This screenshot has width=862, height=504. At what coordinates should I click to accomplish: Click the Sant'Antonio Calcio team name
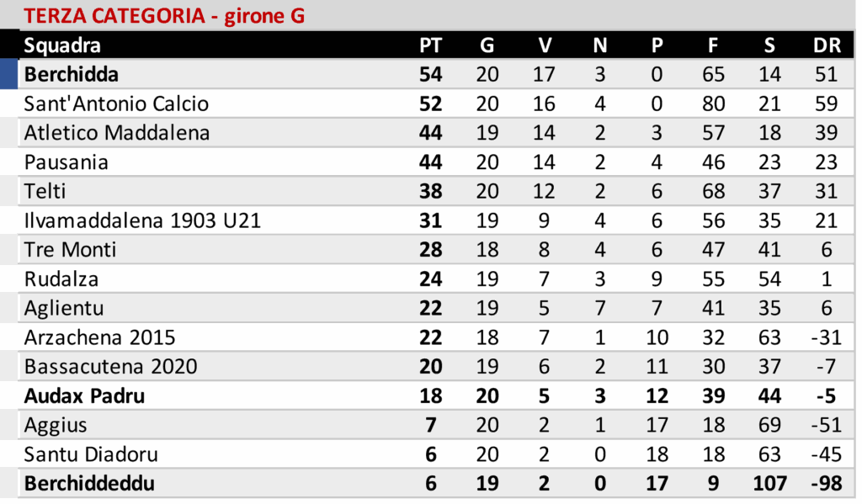click(x=116, y=104)
